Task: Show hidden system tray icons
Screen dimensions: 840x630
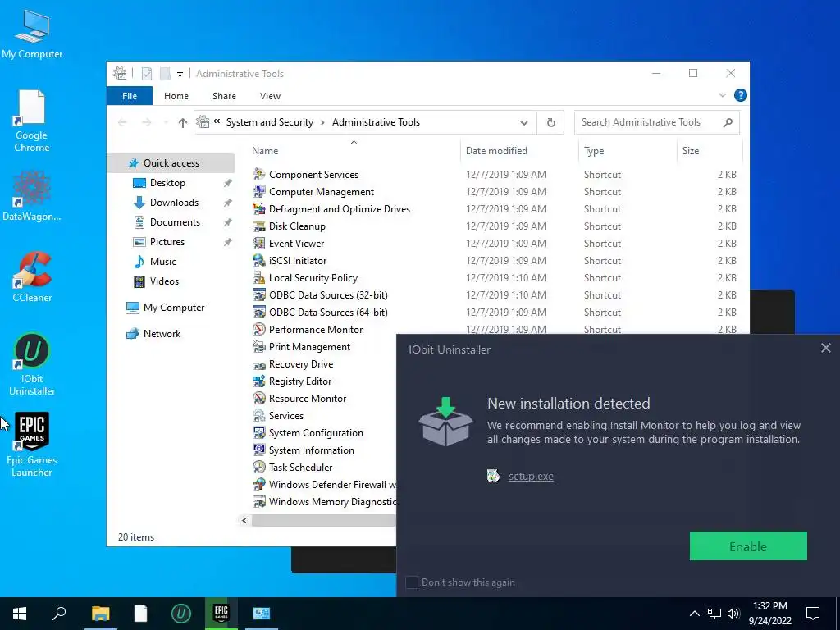Action: pos(694,614)
